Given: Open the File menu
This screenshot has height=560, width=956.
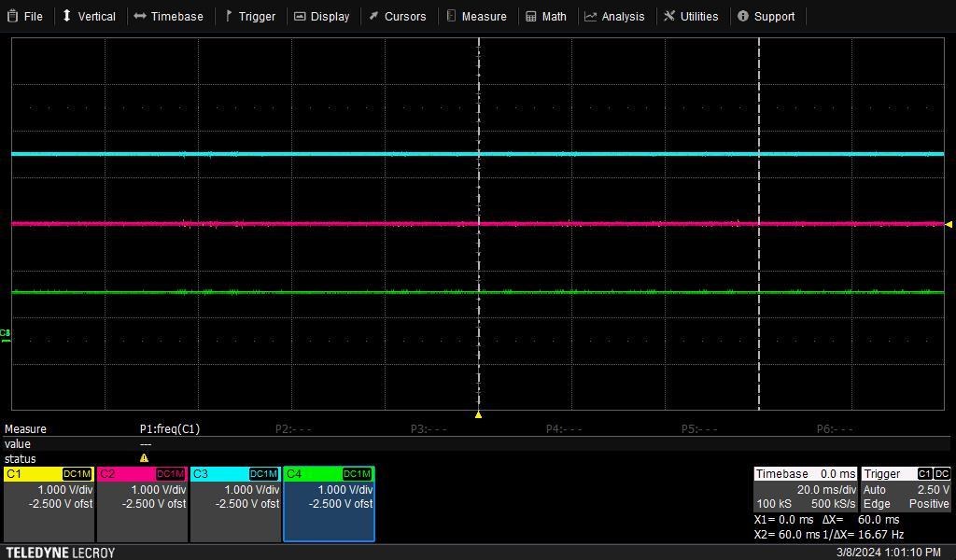Looking at the screenshot, I should pyautogui.click(x=25, y=17).
